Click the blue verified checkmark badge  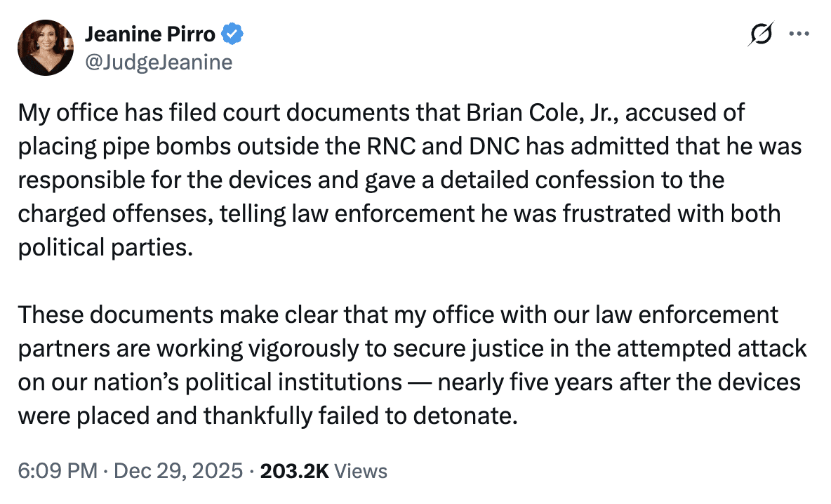pyautogui.click(x=233, y=33)
